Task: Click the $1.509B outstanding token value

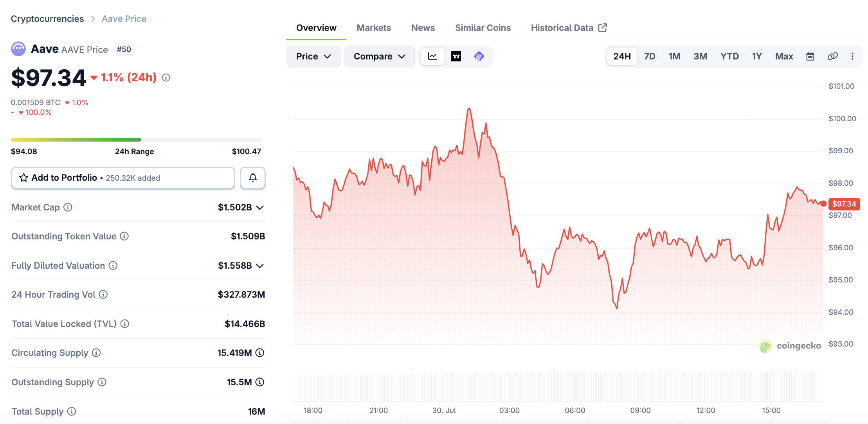Action: pos(248,236)
